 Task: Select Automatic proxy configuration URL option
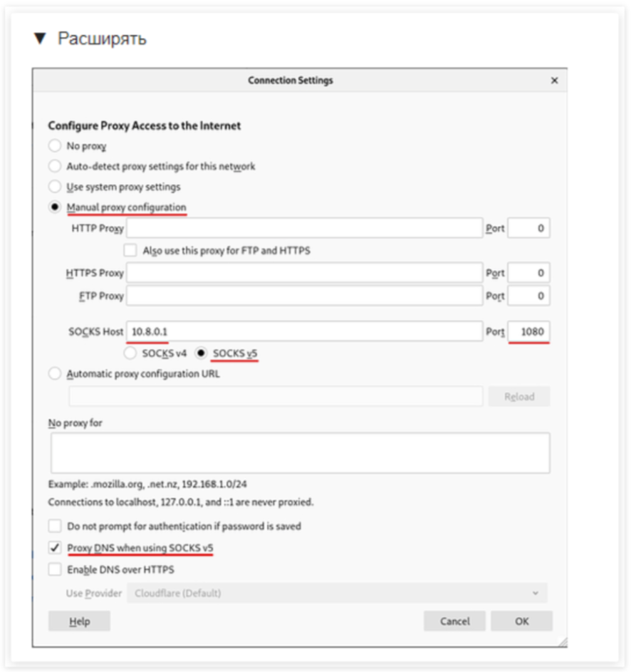(55, 373)
